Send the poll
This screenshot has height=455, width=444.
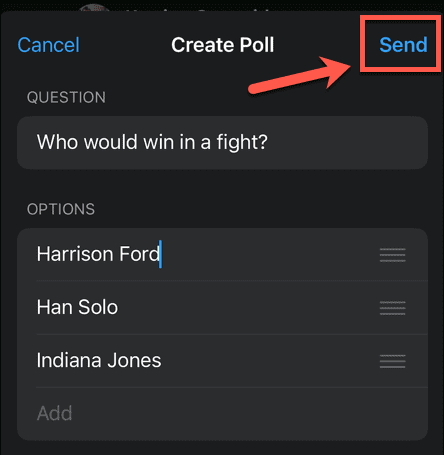[403, 45]
